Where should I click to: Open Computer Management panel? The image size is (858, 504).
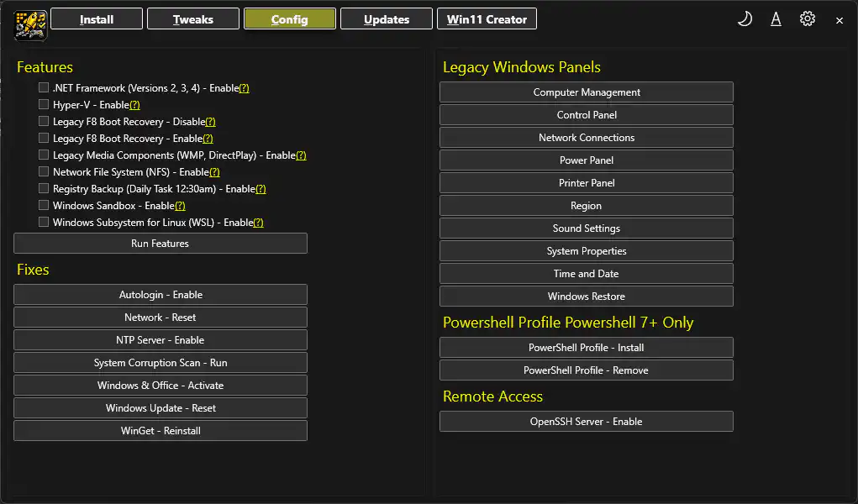point(587,92)
